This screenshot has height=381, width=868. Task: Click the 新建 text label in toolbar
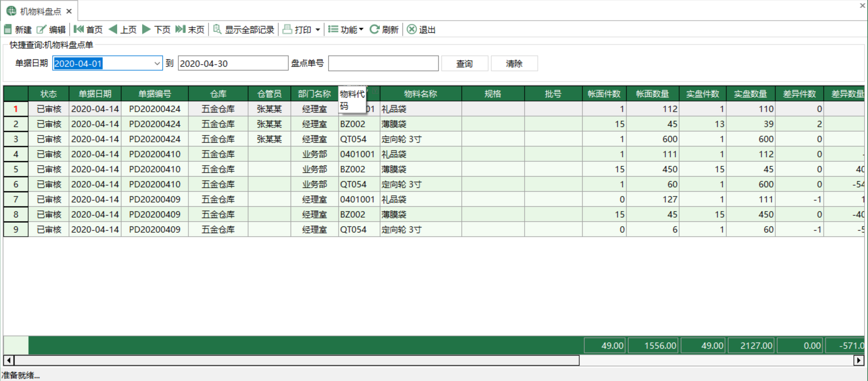(23, 30)
